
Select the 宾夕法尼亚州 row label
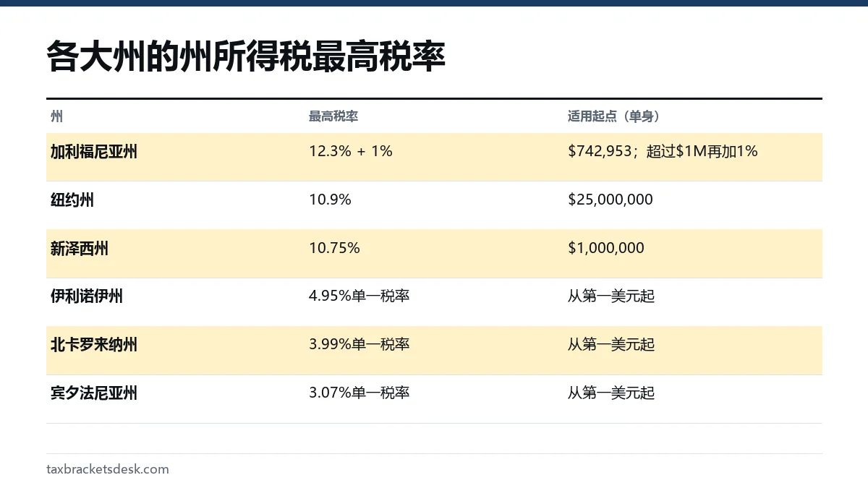(x=94, y=393)
